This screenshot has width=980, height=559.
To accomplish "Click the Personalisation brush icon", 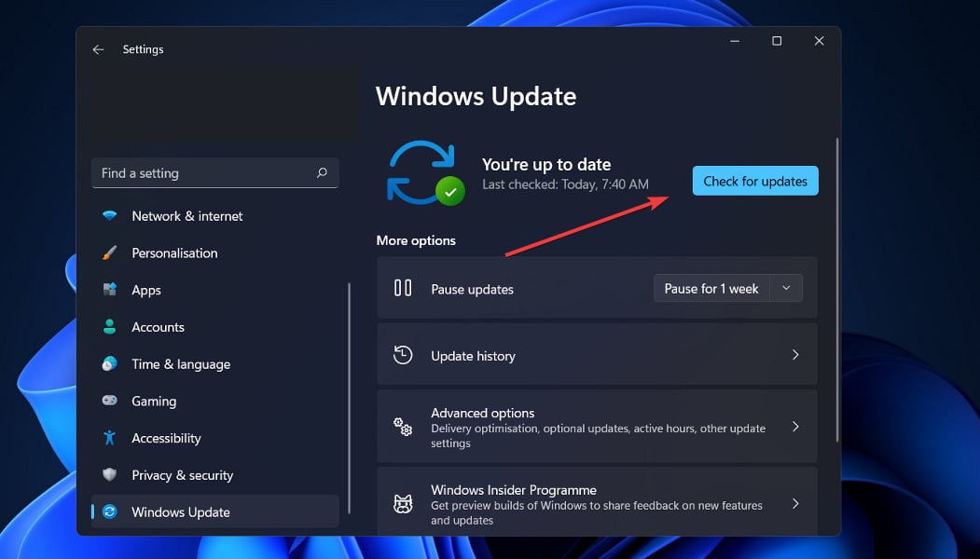I will (109, 252).
